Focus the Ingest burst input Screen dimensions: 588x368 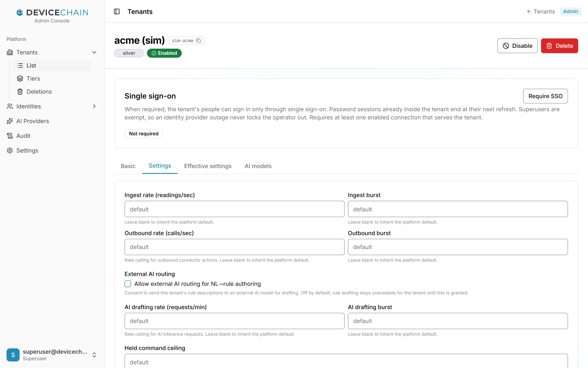[458, 209]
